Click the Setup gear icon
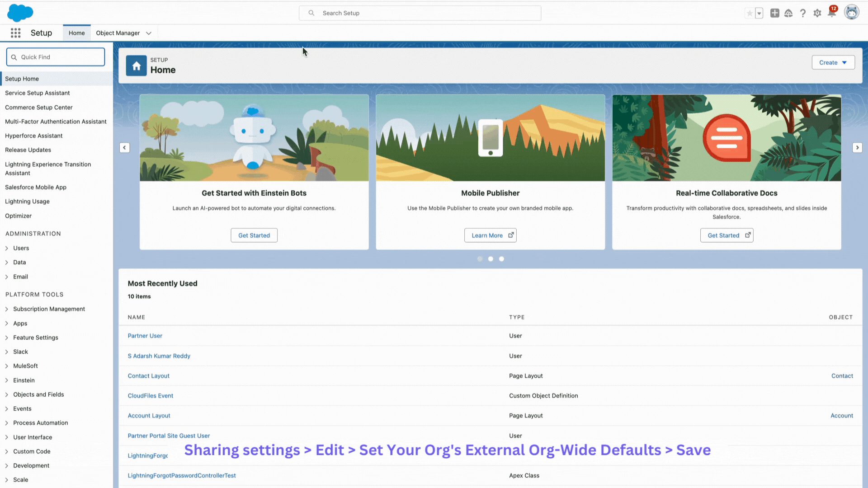Image resolution: width=868 pixels, height=488 pixels. pyautogui.click(x=817, y=13)
